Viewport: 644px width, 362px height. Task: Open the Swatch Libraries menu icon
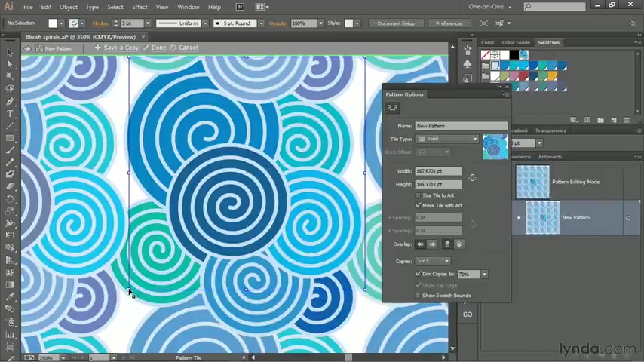point(574,120)
